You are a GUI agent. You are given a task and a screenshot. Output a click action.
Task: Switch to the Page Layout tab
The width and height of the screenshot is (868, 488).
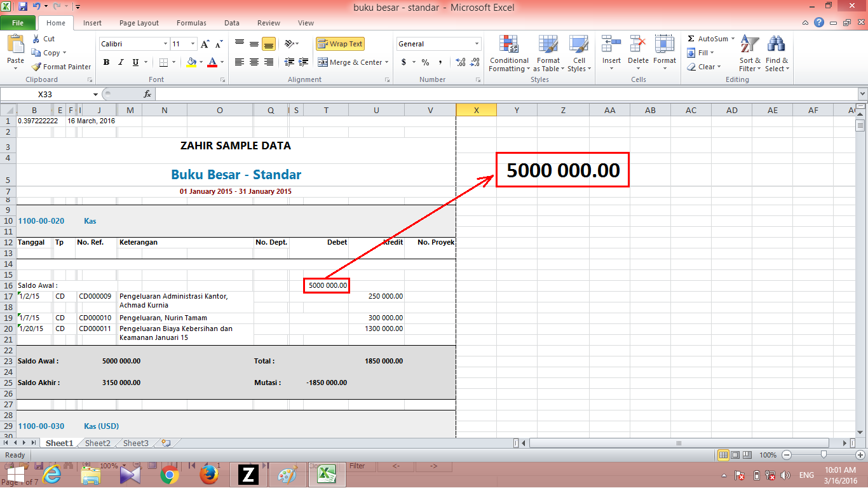[x=139, y=23]
